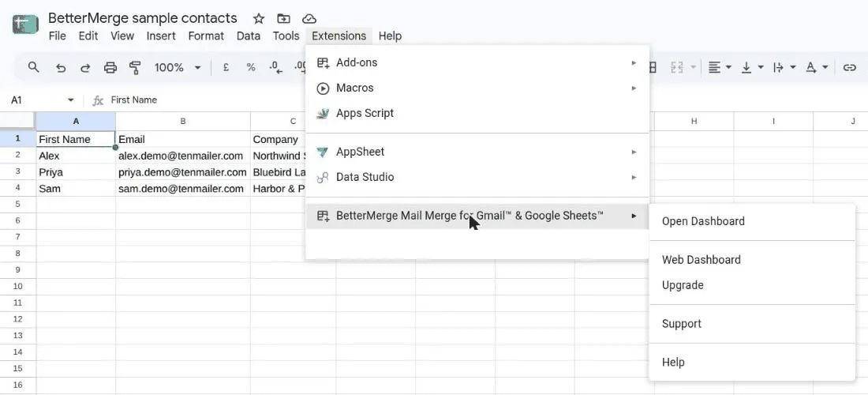Image resolution: width=868 pixels, height=395 pixels.
Task: Open the Format menu
Action: click(x=206, y=36)
